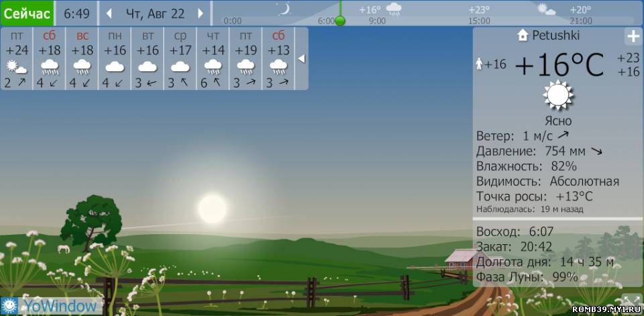Go to next day with right arrow
Screen dimensions: 644x316
click(x=200, y=13)
